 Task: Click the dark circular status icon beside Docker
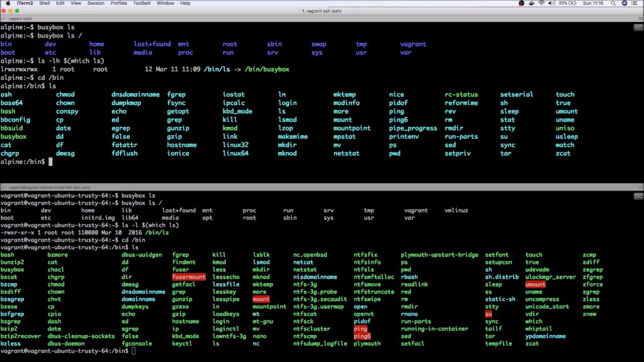pyautogui.click(x=522, y=3)
